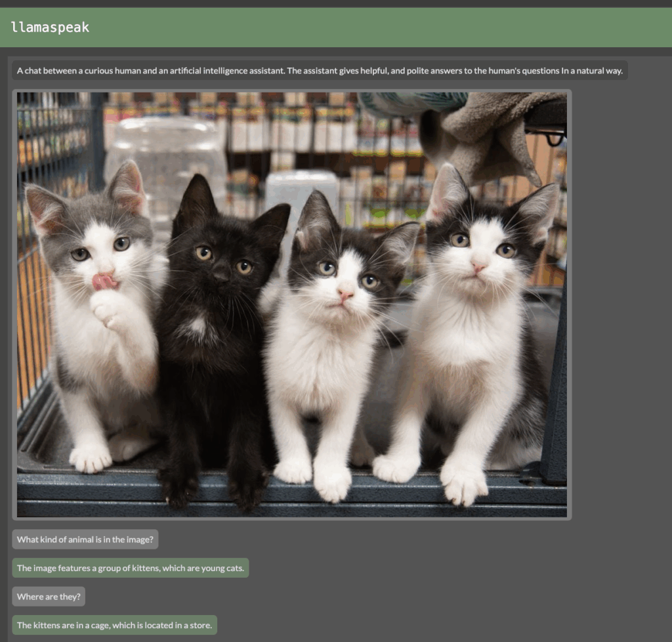This screenshot has height=642, width=672.
Task: Click the empty green header bar right side
Action: coord(459,28)
